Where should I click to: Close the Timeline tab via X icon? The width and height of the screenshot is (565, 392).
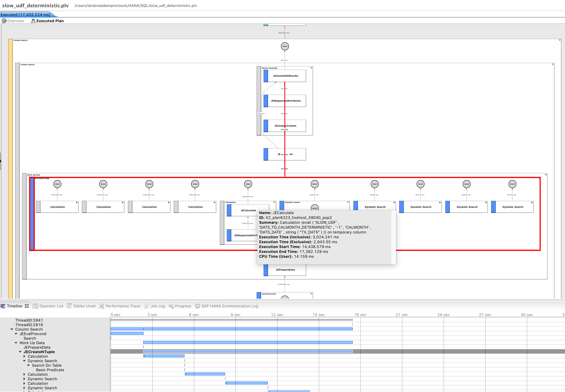pyautogui.click(x=27, y=306)
